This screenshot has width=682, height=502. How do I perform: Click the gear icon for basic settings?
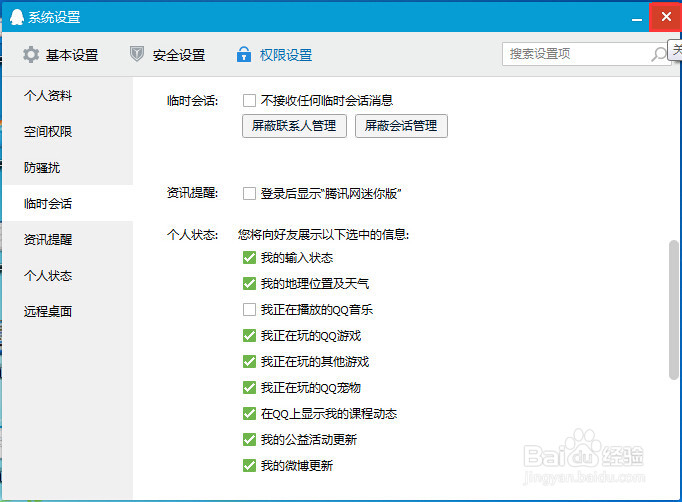(31, 55)
